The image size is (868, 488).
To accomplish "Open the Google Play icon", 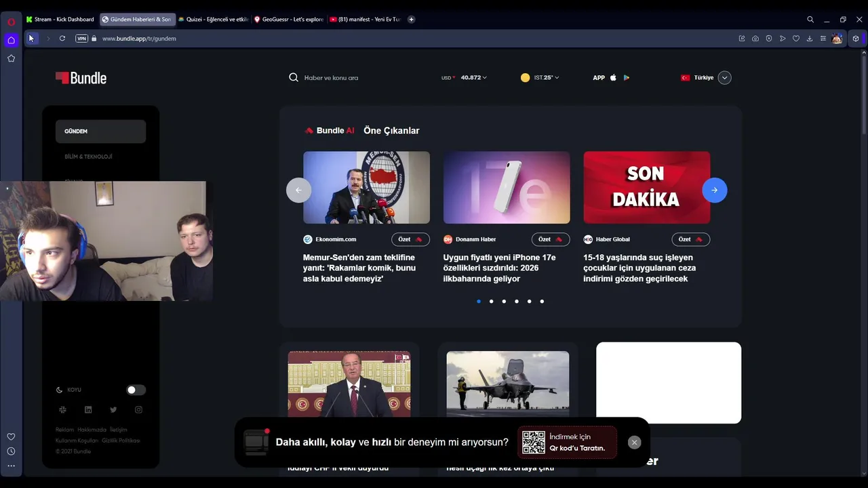I will tap(627, 77).
